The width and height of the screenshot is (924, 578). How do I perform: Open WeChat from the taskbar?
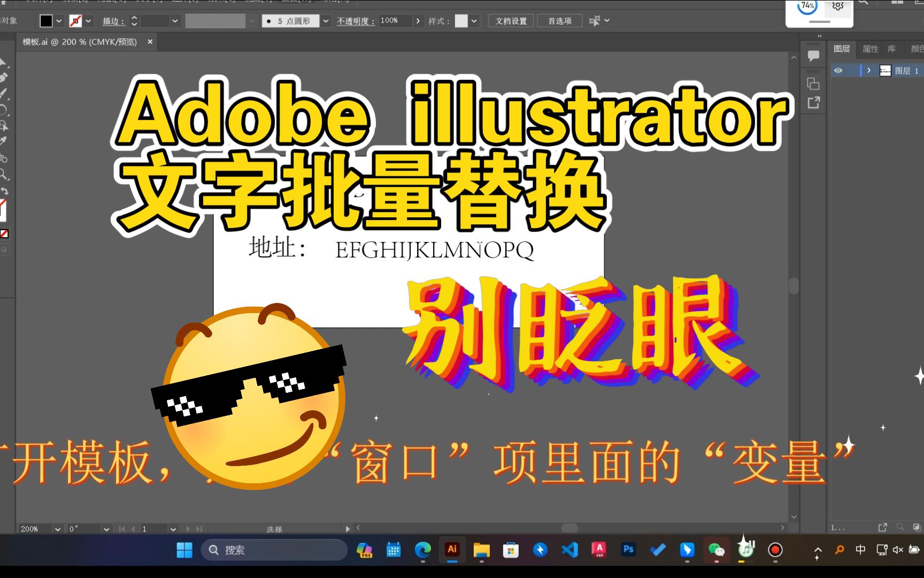[x=717, y=550]
